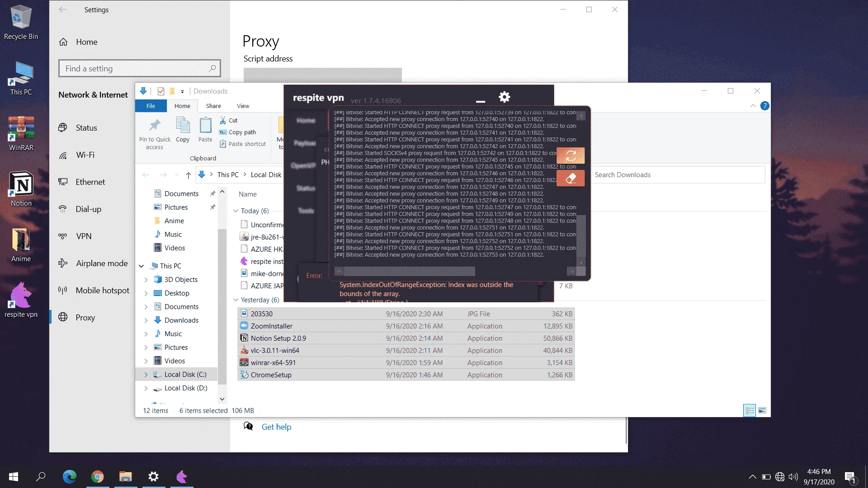Screen dimensions: 868x488
Task: Open Notion desktop shortcut
Action: (21, 189)
